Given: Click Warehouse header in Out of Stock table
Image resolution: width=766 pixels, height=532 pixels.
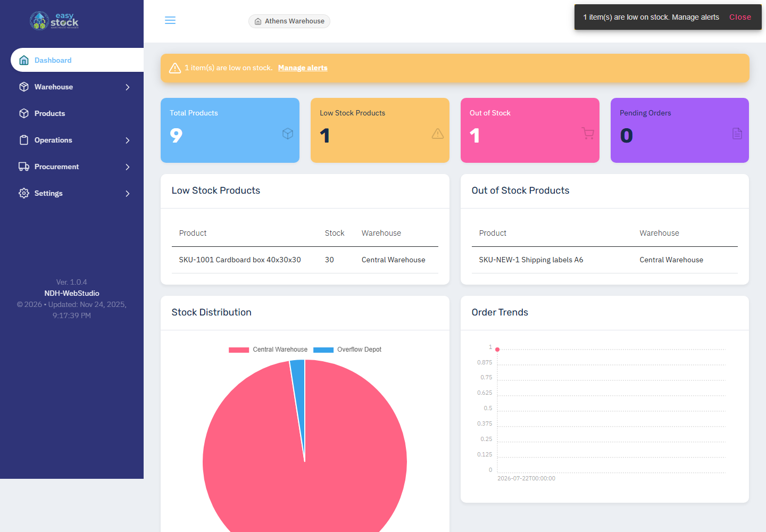Looking at the screenshot, I should coord(659,233).
